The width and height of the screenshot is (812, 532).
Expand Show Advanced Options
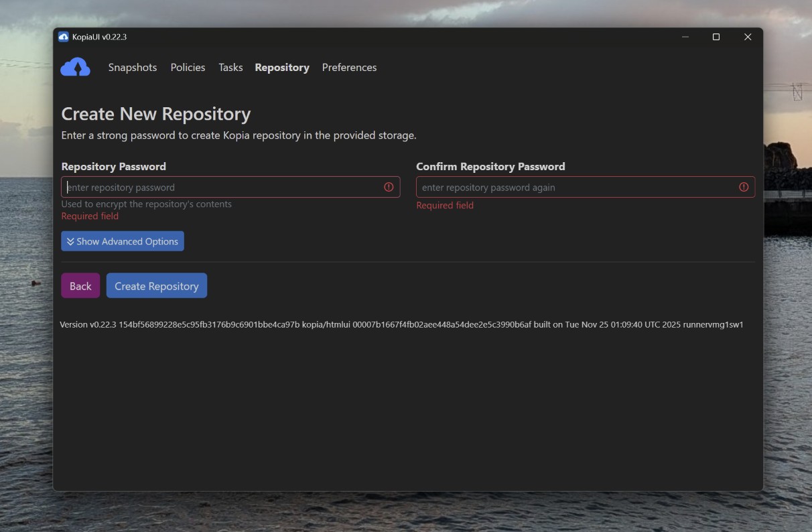point(123,241)
